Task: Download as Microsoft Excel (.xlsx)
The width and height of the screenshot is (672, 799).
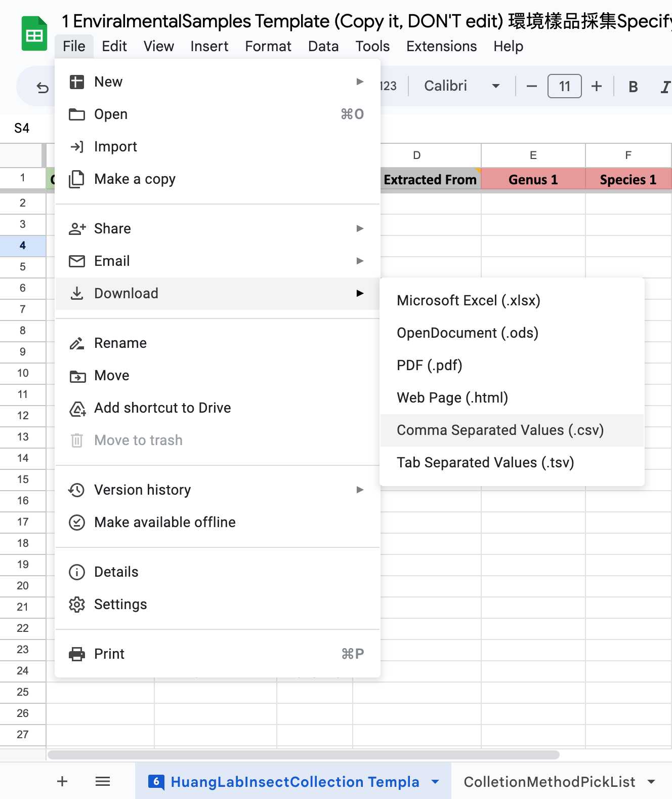Action: coord(512,301)
